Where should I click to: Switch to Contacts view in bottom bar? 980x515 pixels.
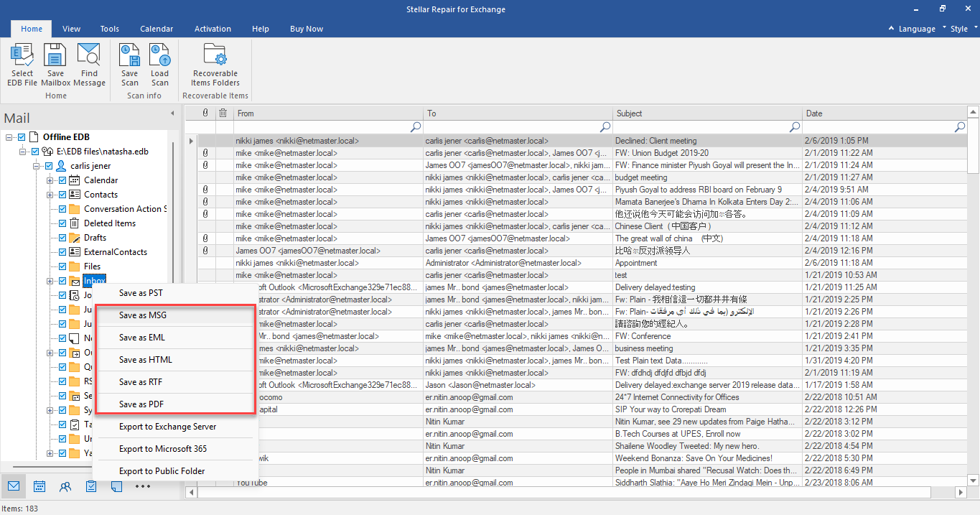pyautogui.click(x=65, y=486)
